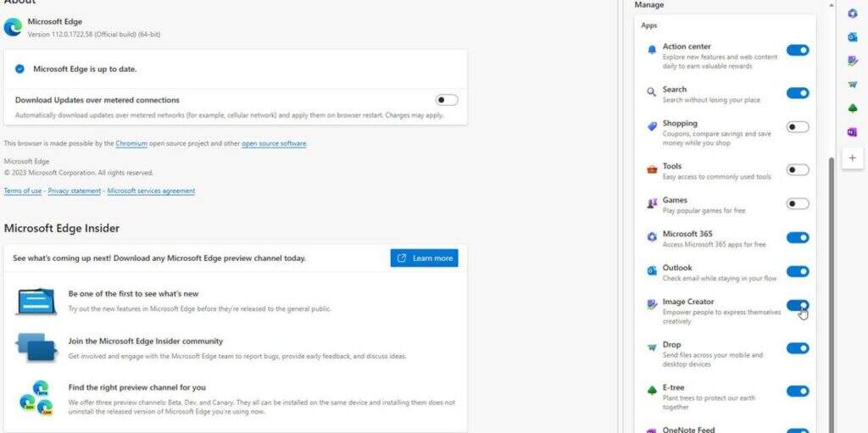Image resolution: width=868 pixels, height=433 pixels.
Task: Turn off the Action center toggle
Action: coord(798,50)
